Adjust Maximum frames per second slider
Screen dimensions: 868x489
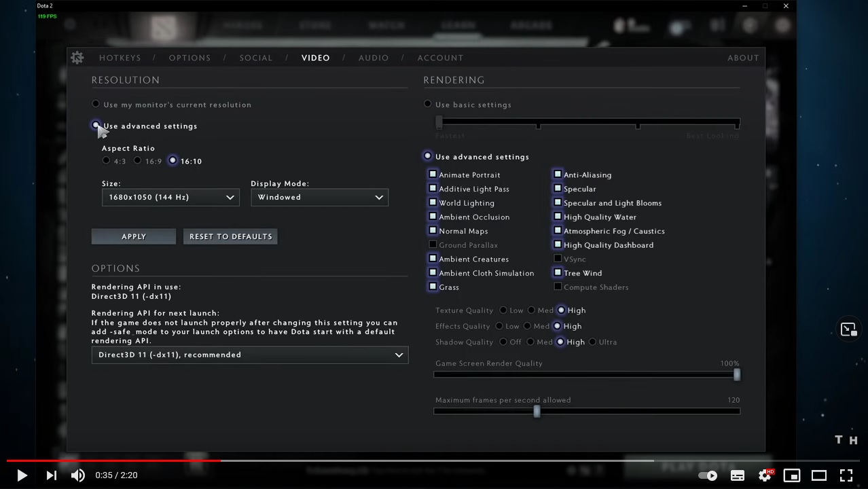tap(587, 411)
